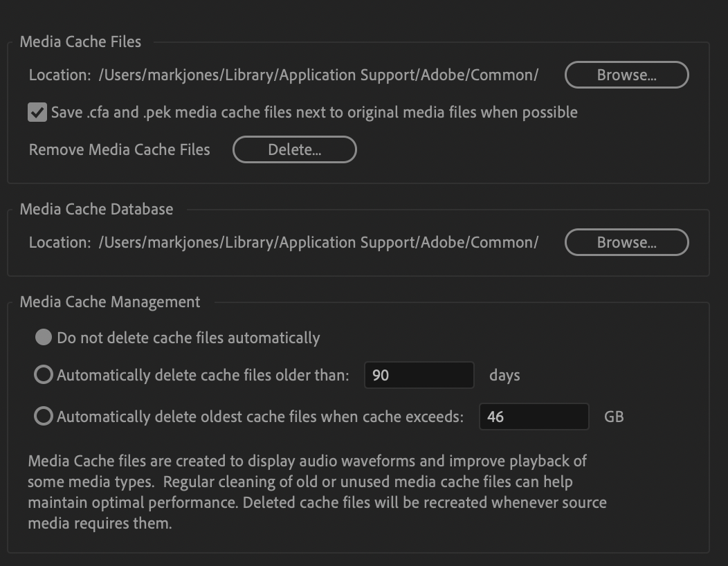Select 'Do not delete cache files automatically'
The height and width of the screenshot is (566, 728).
(44, 337)
